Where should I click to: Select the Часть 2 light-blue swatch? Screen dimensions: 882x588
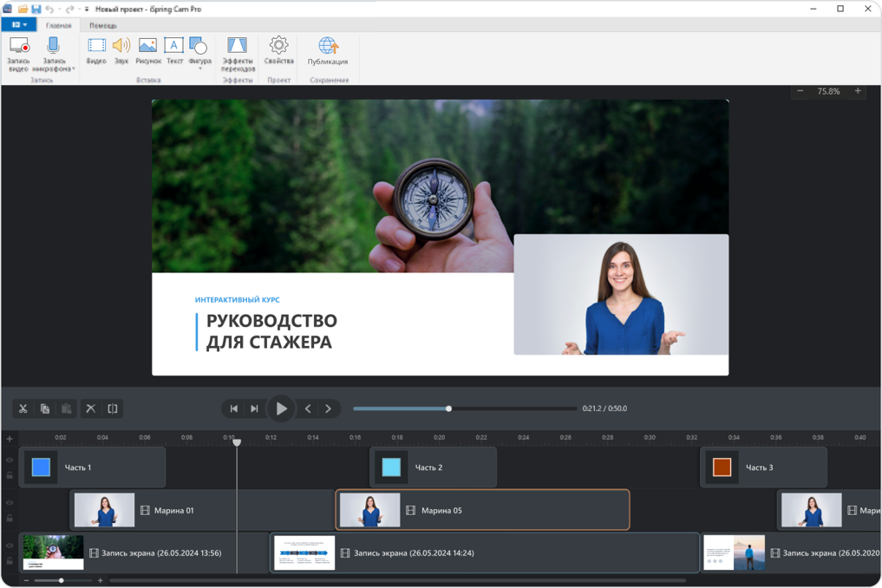tap(391, 467)
